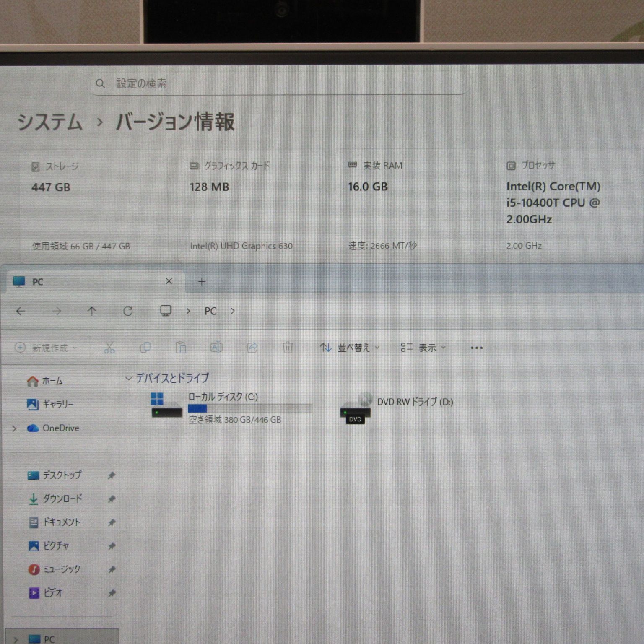Click the Copy icon in Explorer toolbar

pos(145,348)
